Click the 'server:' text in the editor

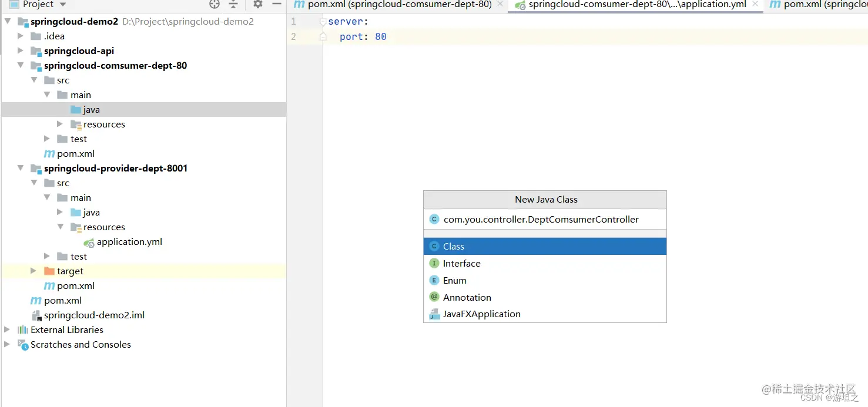pyautogui.click(x=348, y=22)
